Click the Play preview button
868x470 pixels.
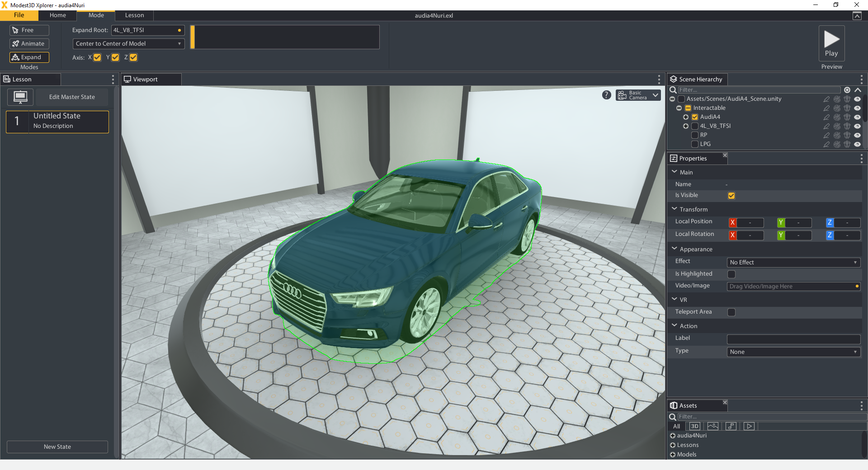pos(831,43)
